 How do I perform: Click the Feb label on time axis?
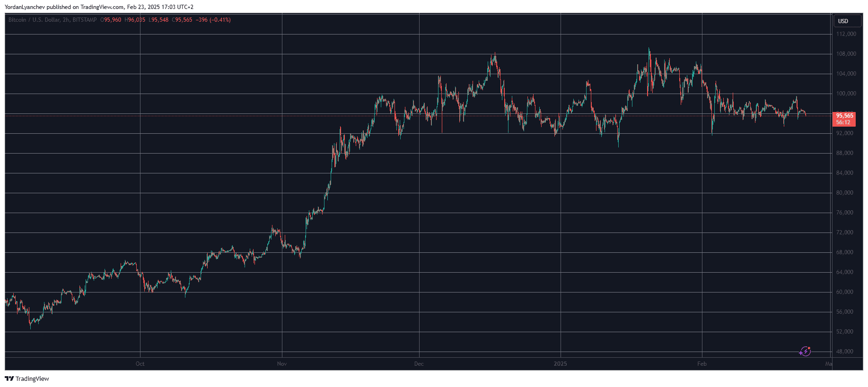tap(702, 364)
